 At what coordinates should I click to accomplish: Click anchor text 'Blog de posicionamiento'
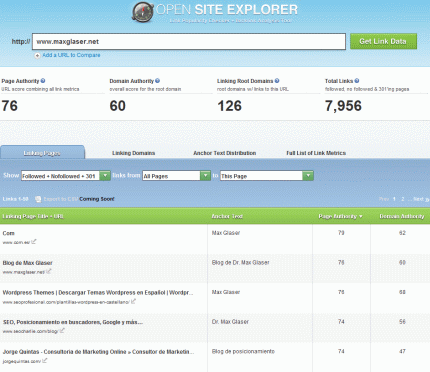click(243, 351)
